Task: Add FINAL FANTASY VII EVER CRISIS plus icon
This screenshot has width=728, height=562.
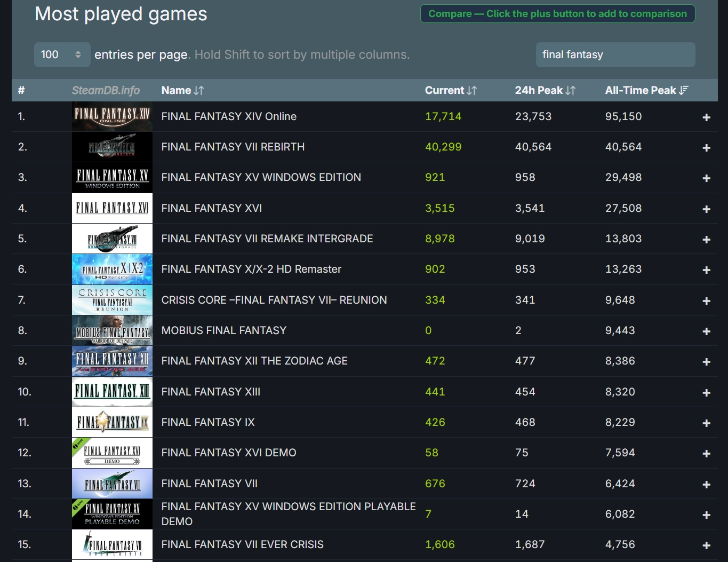Action: click(706, 545)
